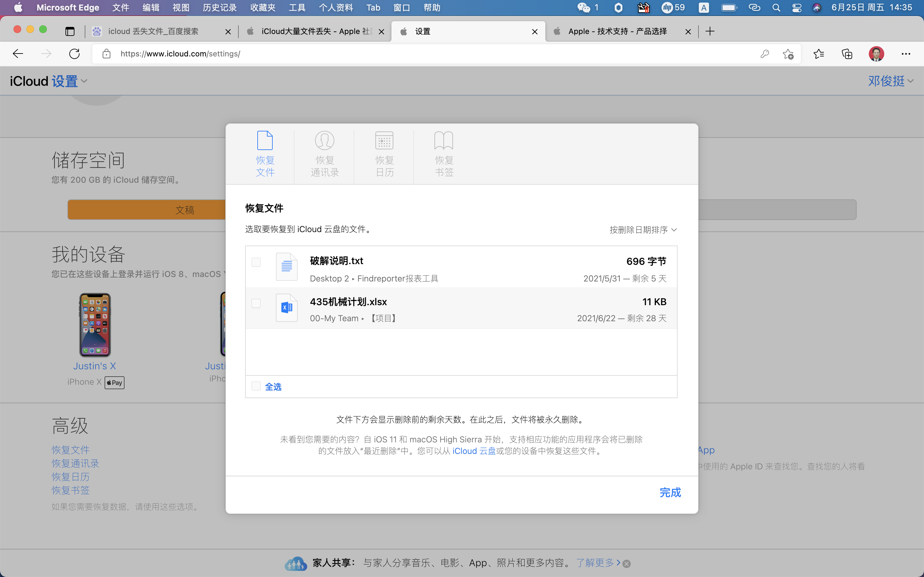Check the box for 破解说明.txt
This screenshot has height=577, width=924.
tap(256, 262)
